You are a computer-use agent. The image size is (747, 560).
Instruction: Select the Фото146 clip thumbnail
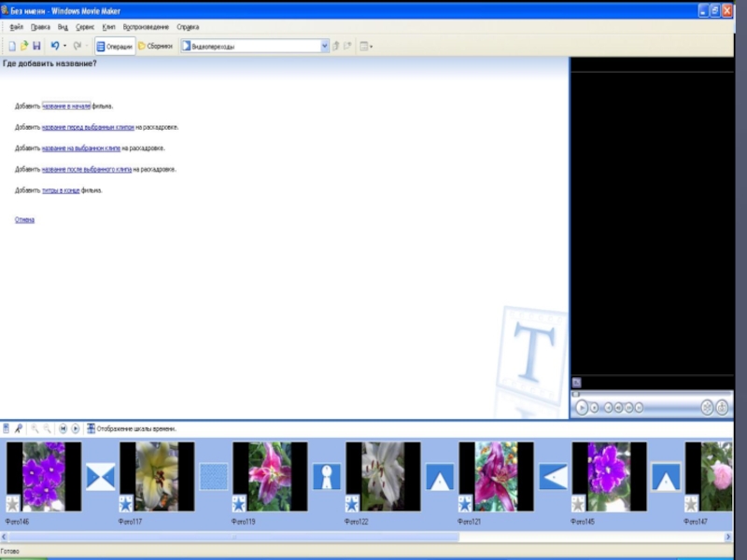[44, 476]
